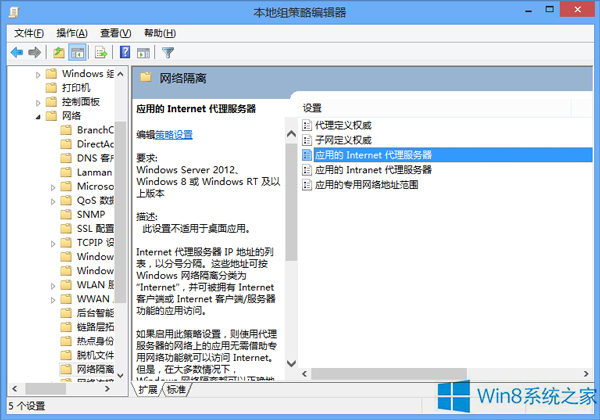The height and width of the screenshot is (420, 600).
Task: Click the policy icon of 代理定义权威
Action: click(307, 125)
